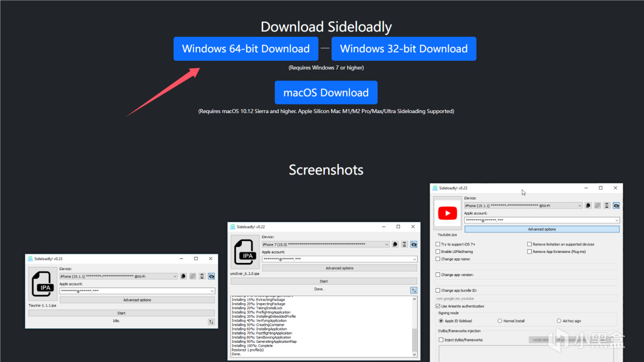The height and width of the screenshot is (362, 644).
Task: Toggle hide-info eye icon in Youtube window
Action: click(x=616, y=206)
